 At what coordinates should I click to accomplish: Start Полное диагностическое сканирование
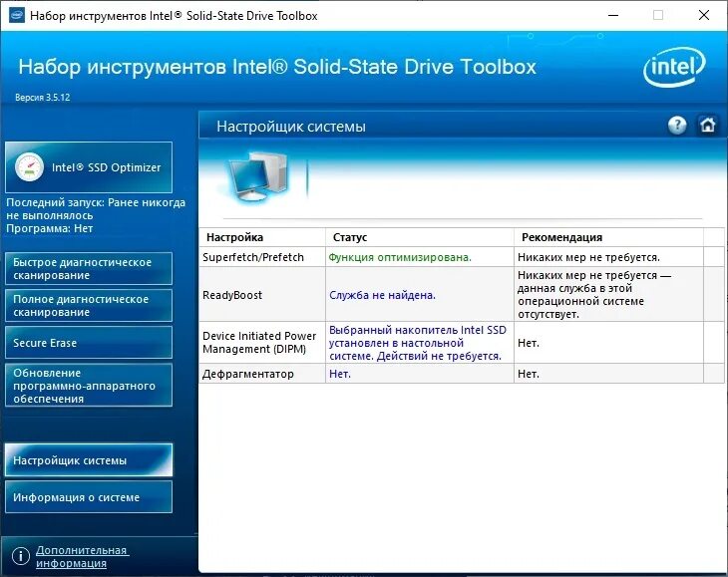click(89, 306)
